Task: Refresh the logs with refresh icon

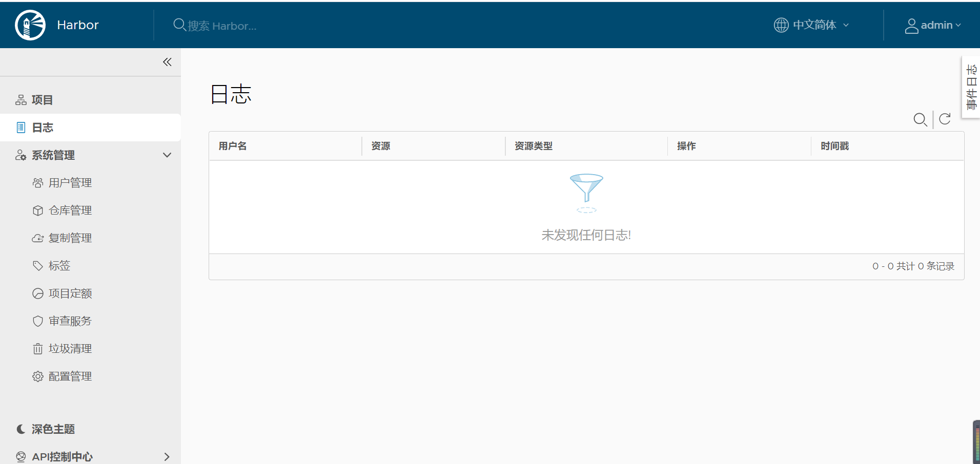Action: [945, 119]
